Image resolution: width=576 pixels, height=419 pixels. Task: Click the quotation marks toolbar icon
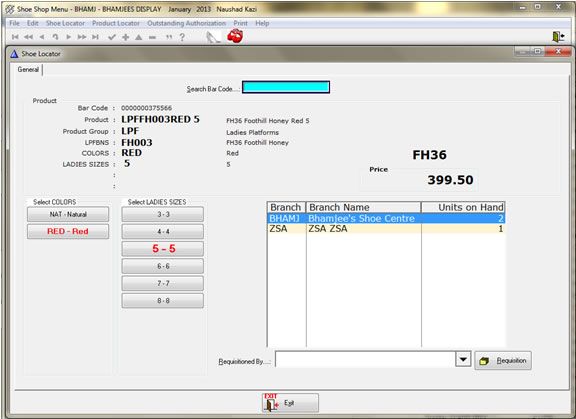pos(169,37)
